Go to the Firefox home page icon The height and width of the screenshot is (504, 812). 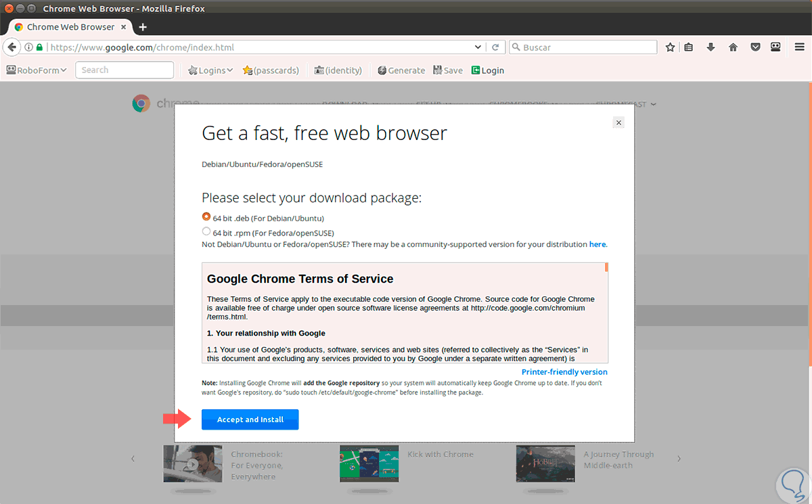[733, 47]
